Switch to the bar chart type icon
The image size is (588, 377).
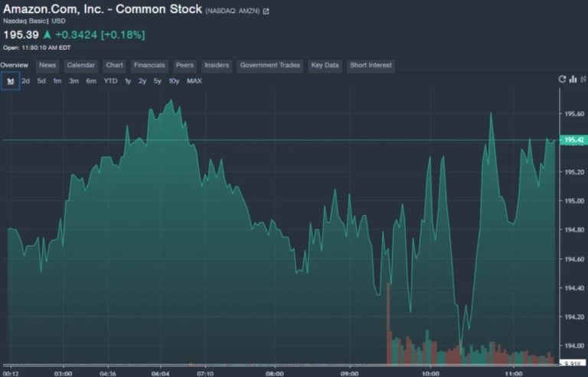pos(573,79)
